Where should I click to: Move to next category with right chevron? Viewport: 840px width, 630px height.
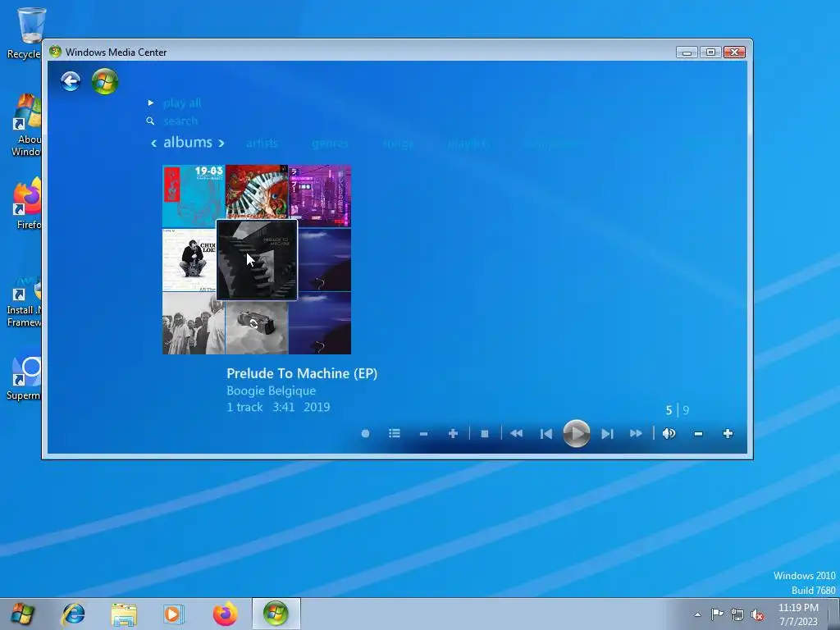tap(221, 143)
